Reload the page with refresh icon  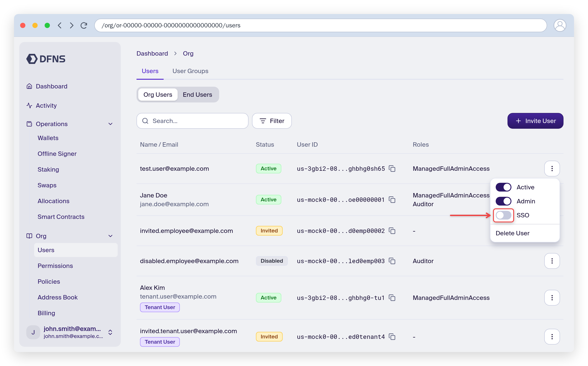pos(84,25)
